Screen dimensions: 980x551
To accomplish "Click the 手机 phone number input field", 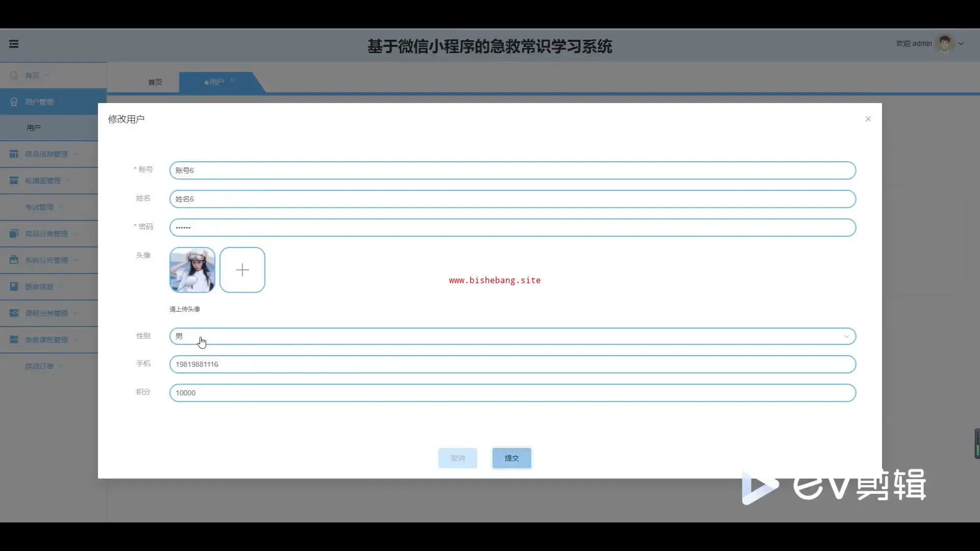I will [512, 364].
